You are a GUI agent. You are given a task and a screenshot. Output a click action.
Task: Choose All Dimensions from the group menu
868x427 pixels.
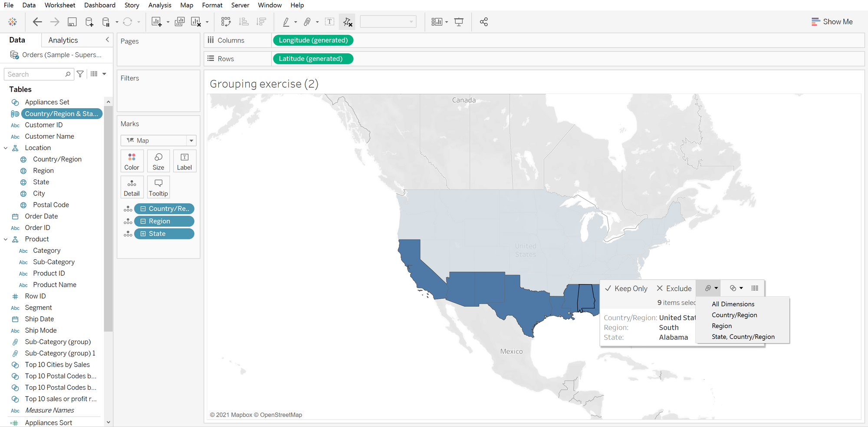[733, 304]
